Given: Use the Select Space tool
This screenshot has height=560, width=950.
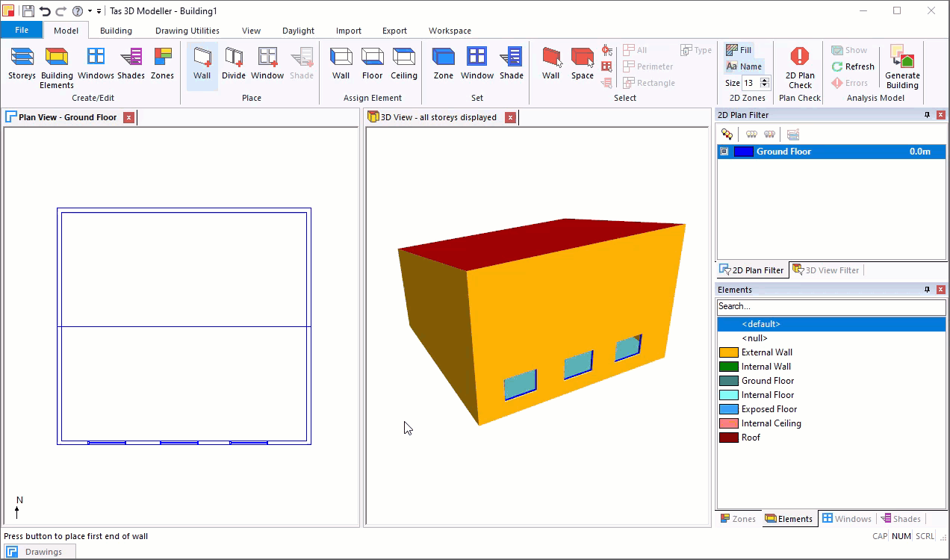Looking at the screenshot, I should pyautogui.click(x=583, y=63).
